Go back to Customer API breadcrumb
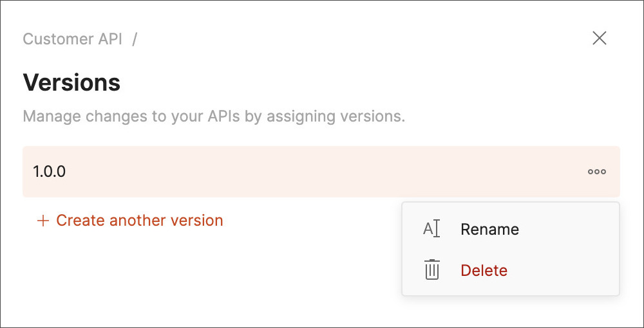The height and width of the screenshot is (328, 644). click(72, 39)
